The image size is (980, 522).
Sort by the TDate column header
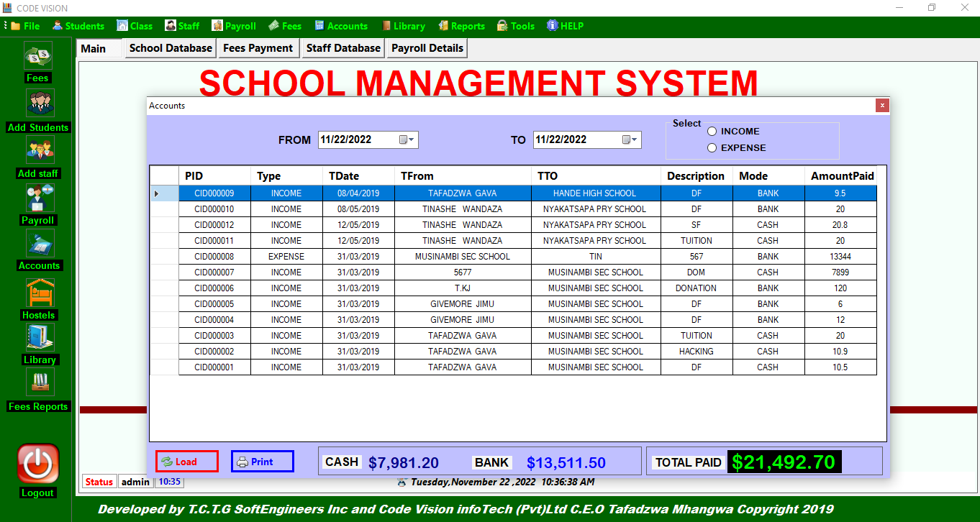[x=358, y=176]
